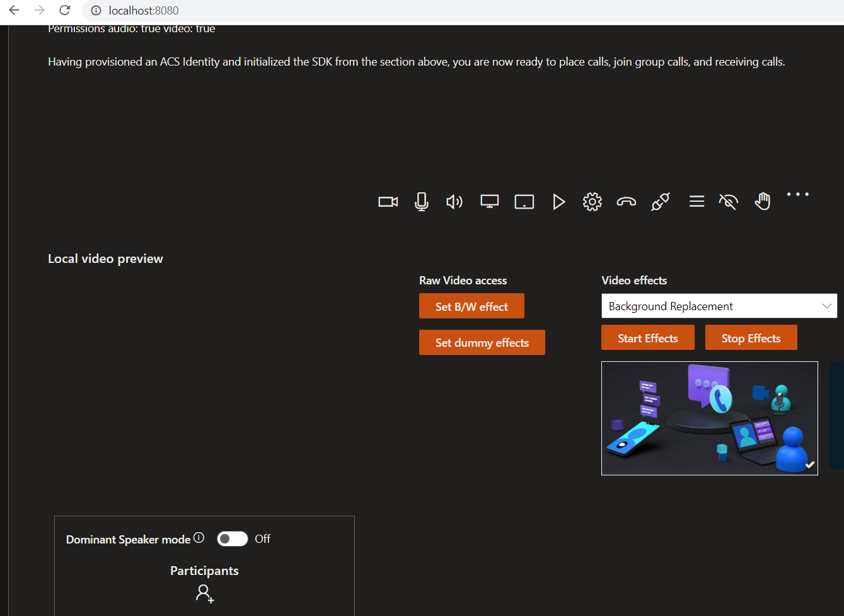
Task: Open the hamburger menu in the toolbar
Action: 696,201
